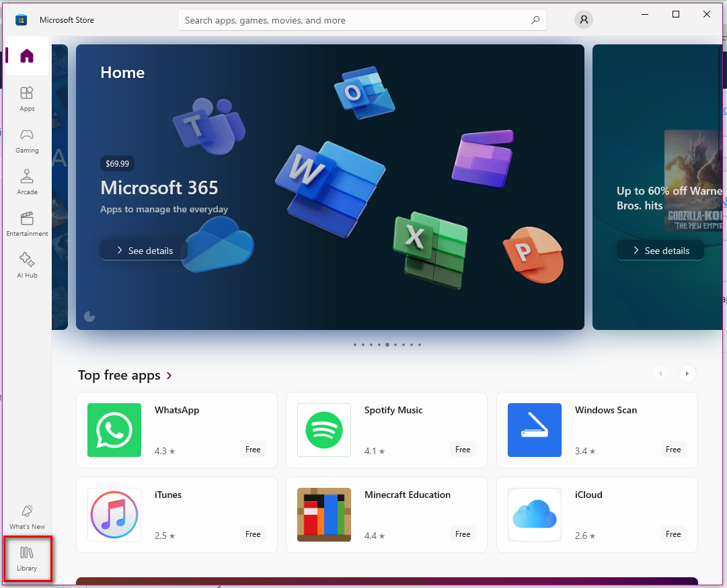The width and height of the screenshot is (727, 588).
Task: Click the Windows Scan 3.4 rating
Action: [x=585, y=451]
